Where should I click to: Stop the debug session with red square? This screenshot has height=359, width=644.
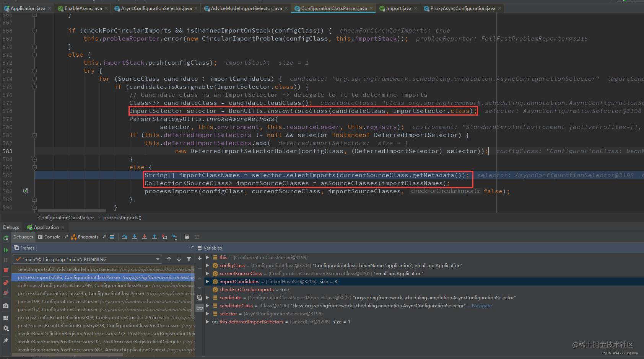click(6, 270)
